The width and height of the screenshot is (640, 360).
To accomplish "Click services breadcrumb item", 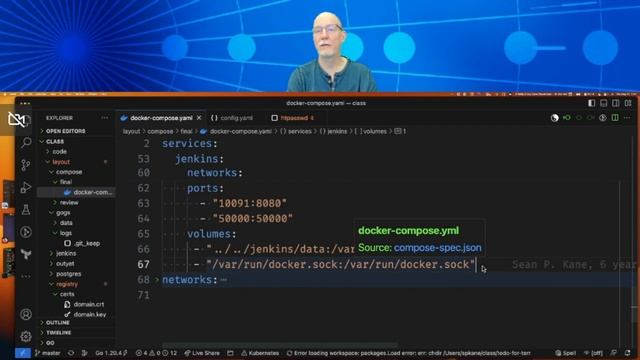I will 300,131.
